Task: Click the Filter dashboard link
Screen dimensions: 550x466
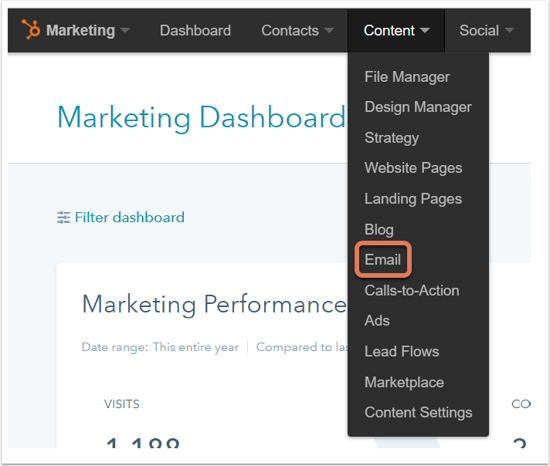Action: (x=129, y=217)
